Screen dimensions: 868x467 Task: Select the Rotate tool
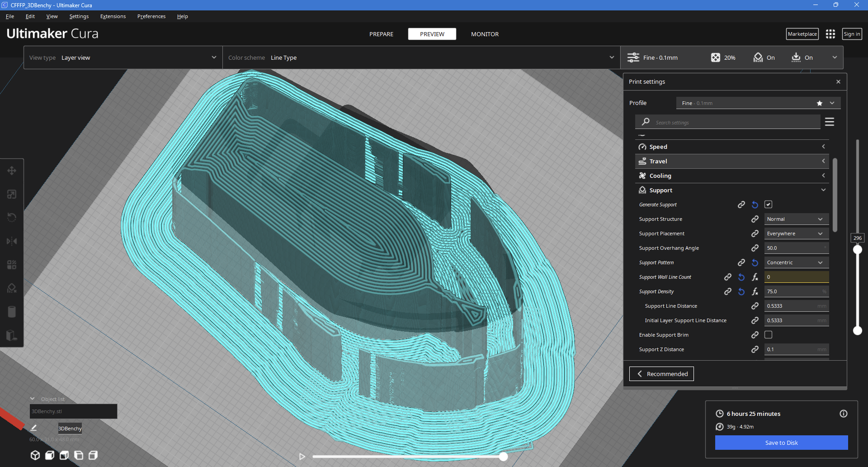coord(12,218)
